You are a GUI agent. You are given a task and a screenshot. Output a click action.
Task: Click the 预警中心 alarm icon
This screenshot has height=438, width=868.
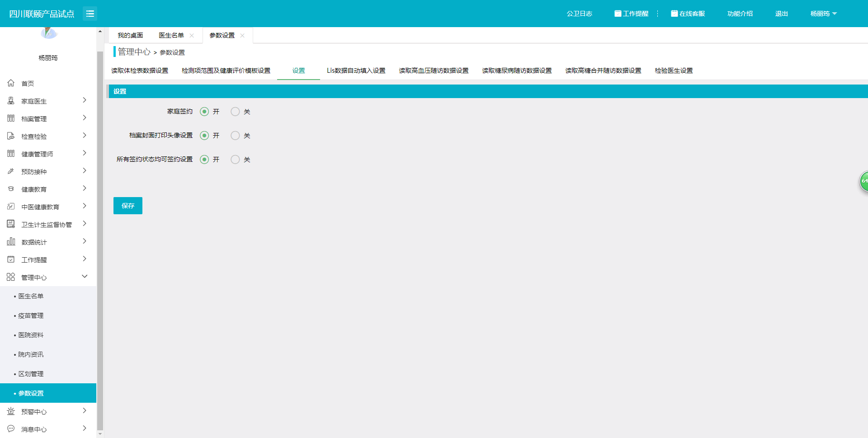(11, 411)
